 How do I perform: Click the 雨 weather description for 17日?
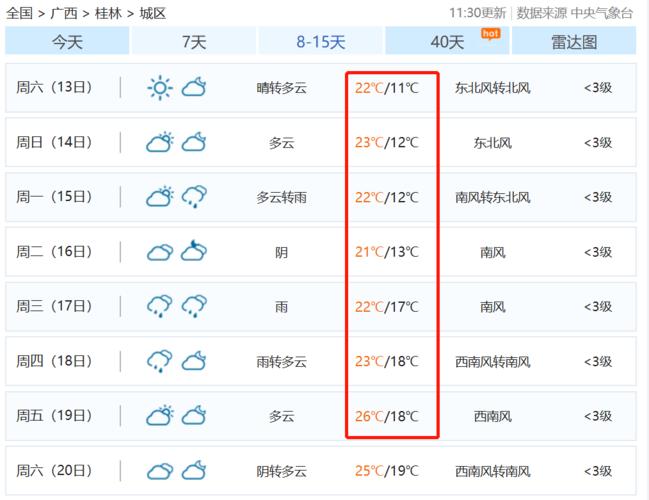(x=281, y=307)
